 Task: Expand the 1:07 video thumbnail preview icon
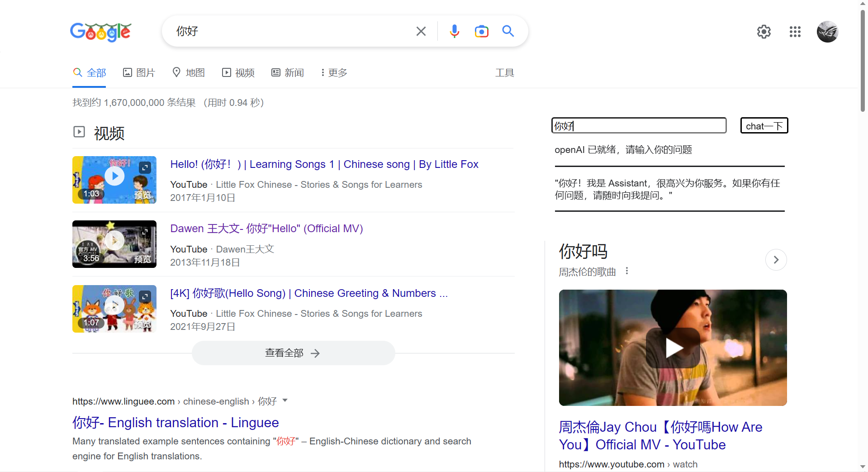[x=145, y=296]
